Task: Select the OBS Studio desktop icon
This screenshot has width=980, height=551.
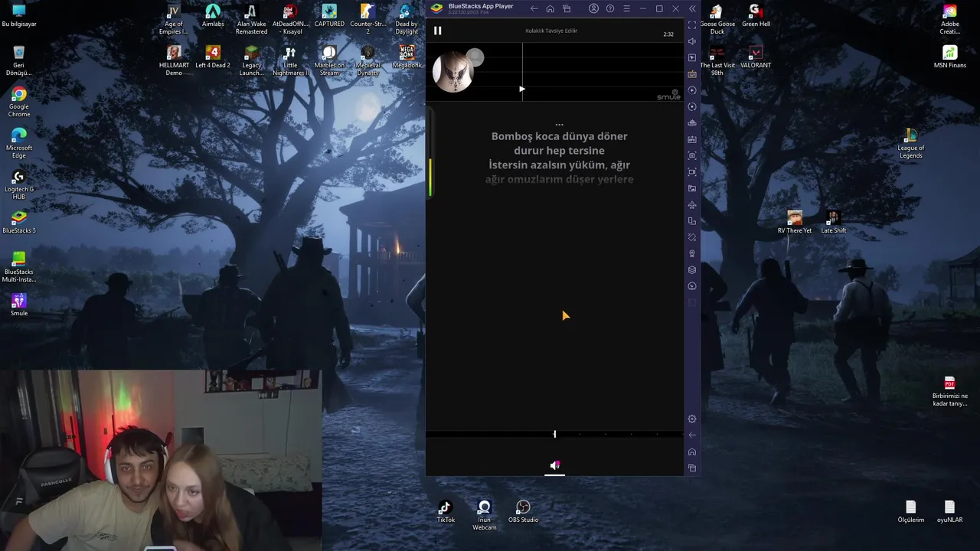Action: [523, 511]
